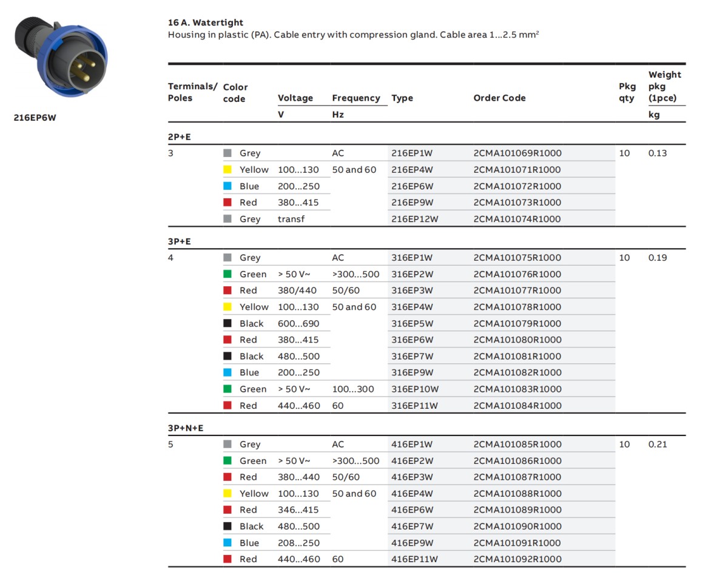Click the 216EP6W caption under the plug image
728x581 pixels.
(35, 118)
